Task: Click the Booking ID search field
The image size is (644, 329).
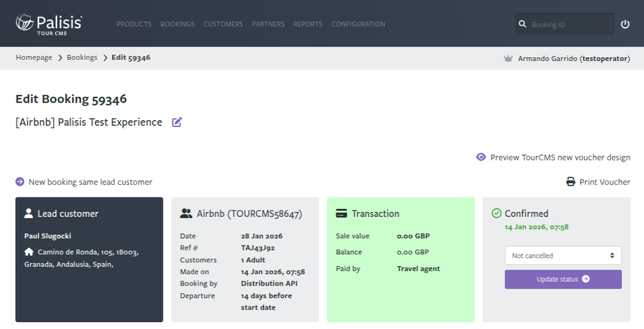Action: click(570, 25)
